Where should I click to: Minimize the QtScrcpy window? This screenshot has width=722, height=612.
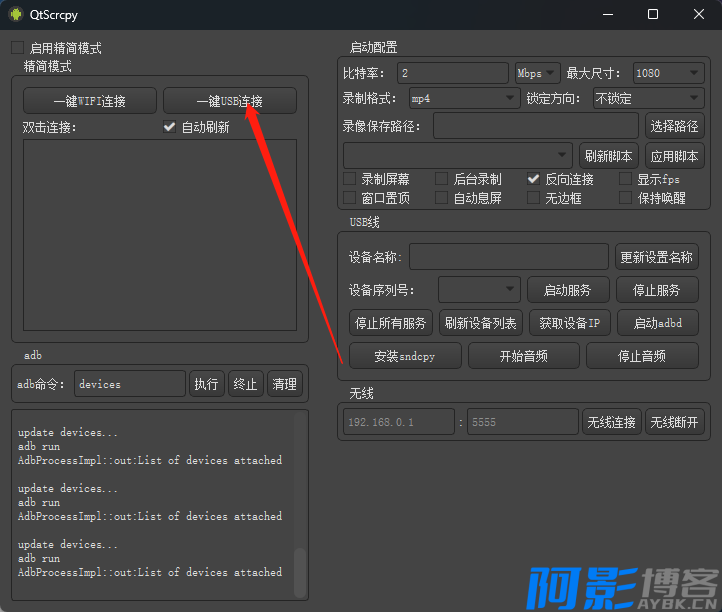[608, 14]
